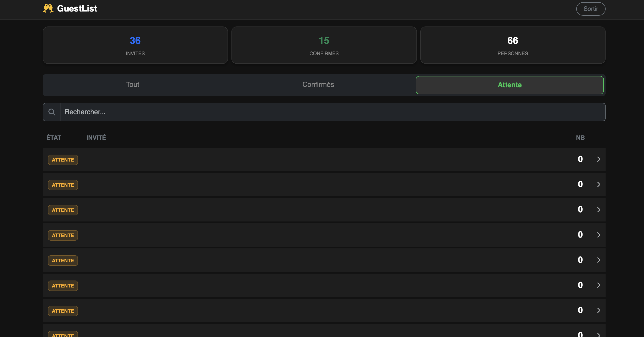
Task: Toggle the second row ATTENTE badge
Action: [x=63, y=185]
